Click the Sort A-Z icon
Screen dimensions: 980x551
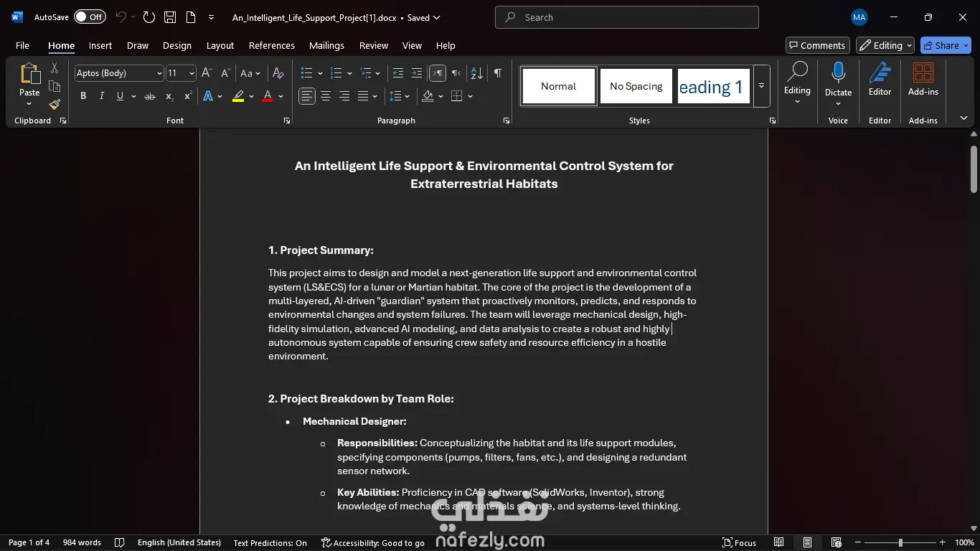(476, 73)
